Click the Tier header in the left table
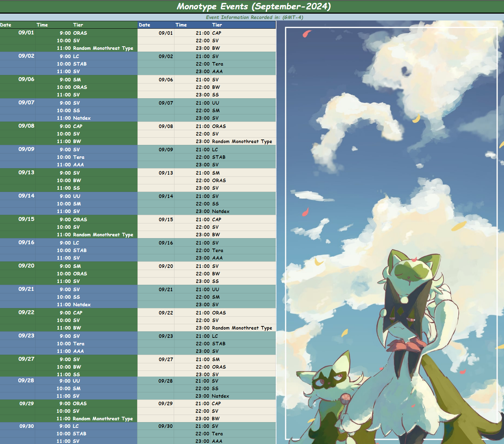504x444 pixels. 78,25
